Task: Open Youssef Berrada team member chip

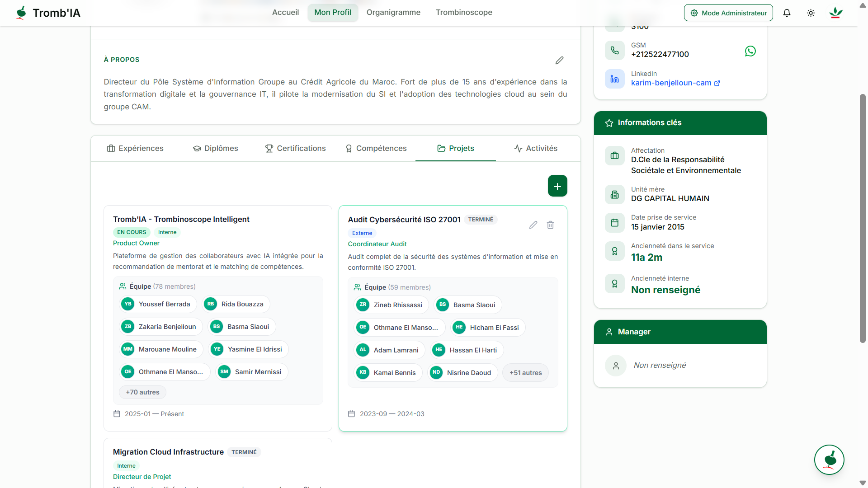Action: 158,304
